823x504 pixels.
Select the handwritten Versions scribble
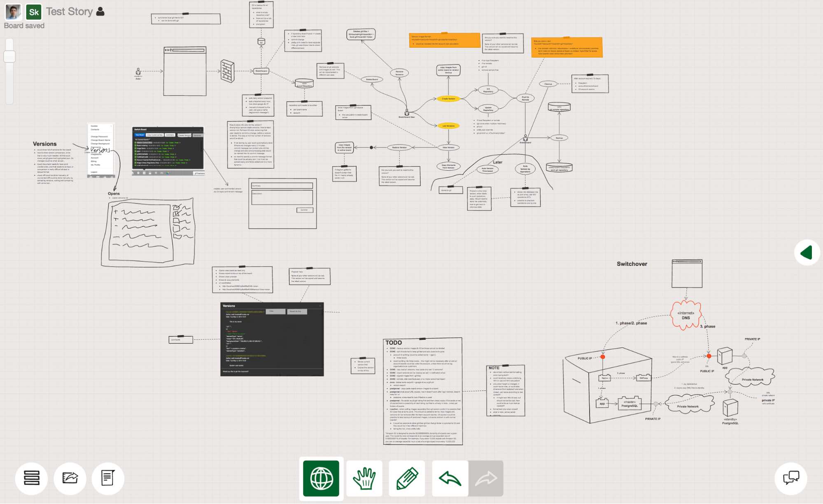100,150
